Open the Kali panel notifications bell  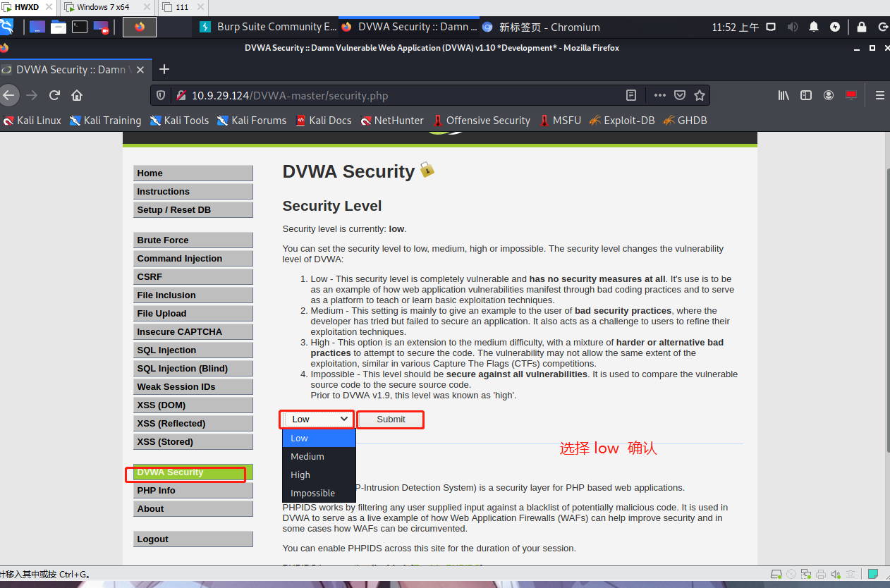click(x=814, y=27)
